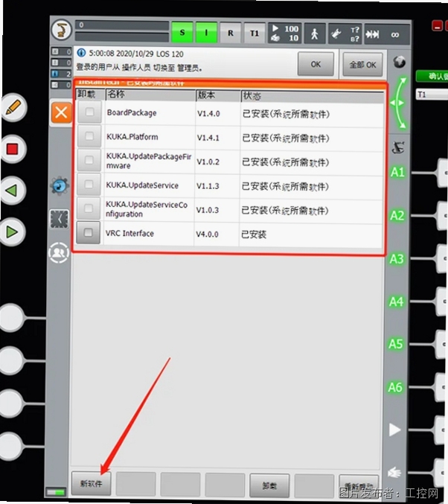Select axis A4 jog label
Viewport: 448px width, 504px height.
point(396,302)
